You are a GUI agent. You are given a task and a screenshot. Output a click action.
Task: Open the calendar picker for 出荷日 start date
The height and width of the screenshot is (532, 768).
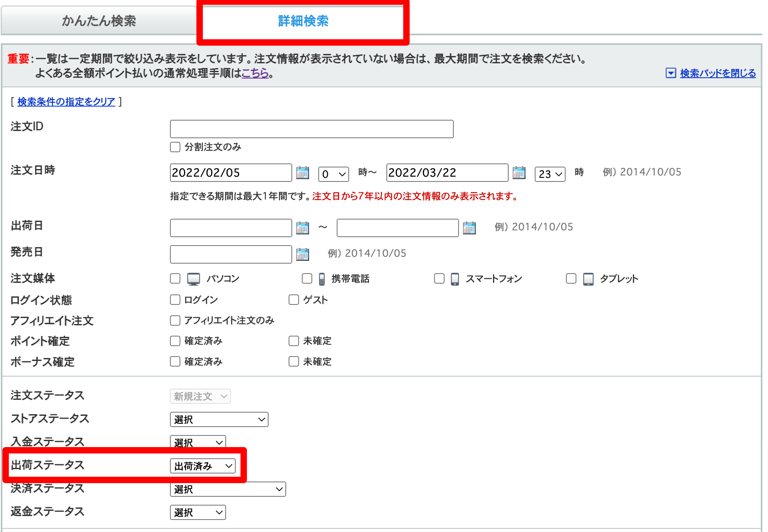303,228
